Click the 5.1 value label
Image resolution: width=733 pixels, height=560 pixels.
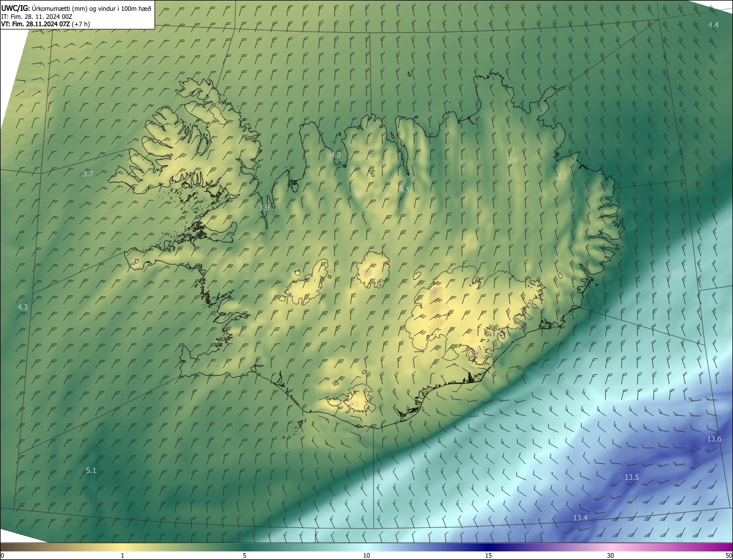click(x=91, y=471)
